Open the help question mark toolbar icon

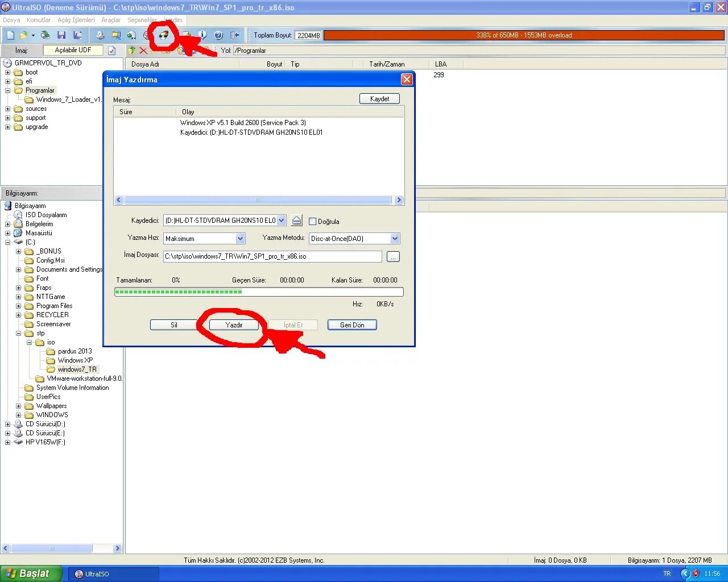218,35
